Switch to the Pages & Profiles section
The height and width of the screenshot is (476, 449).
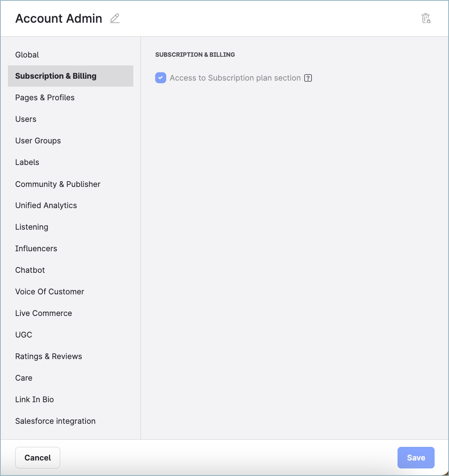point(45,98)
